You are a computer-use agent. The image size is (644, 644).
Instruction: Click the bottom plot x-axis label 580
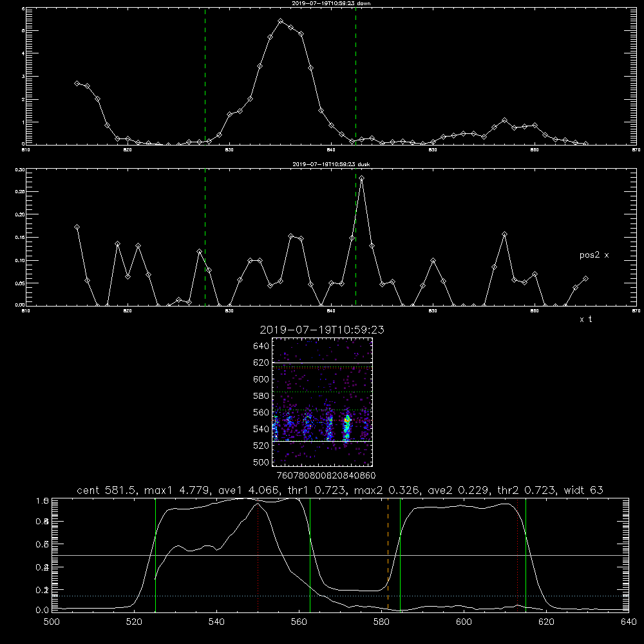381,622
